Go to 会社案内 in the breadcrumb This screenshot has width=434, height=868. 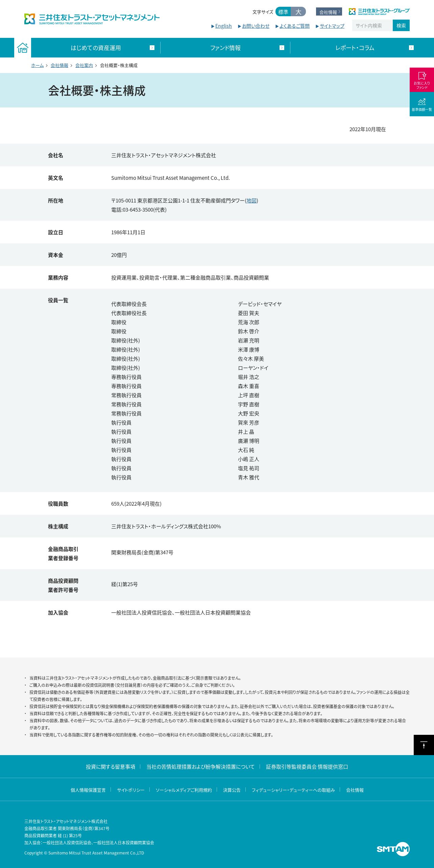coord(84,66)
